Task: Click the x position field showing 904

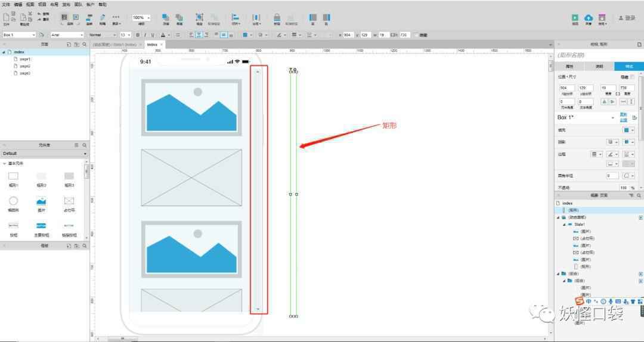Action: (x=349, y=35)
